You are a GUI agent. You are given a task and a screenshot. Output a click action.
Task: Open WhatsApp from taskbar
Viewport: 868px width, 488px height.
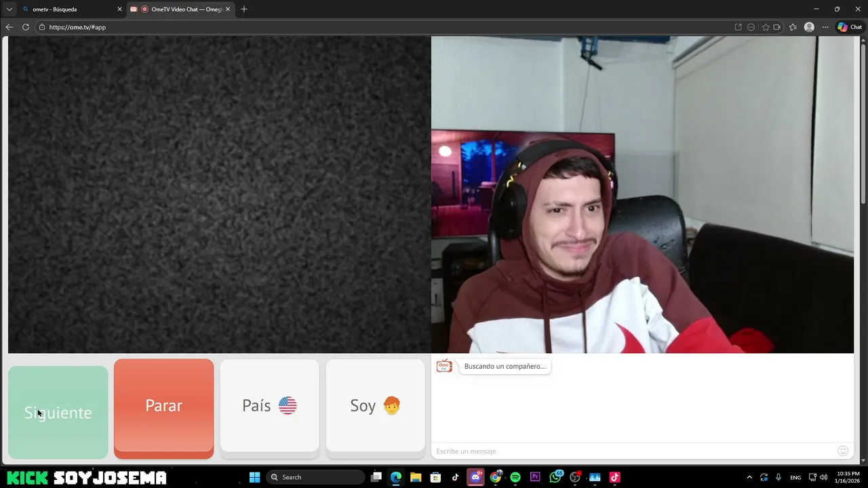pos(556,477)
